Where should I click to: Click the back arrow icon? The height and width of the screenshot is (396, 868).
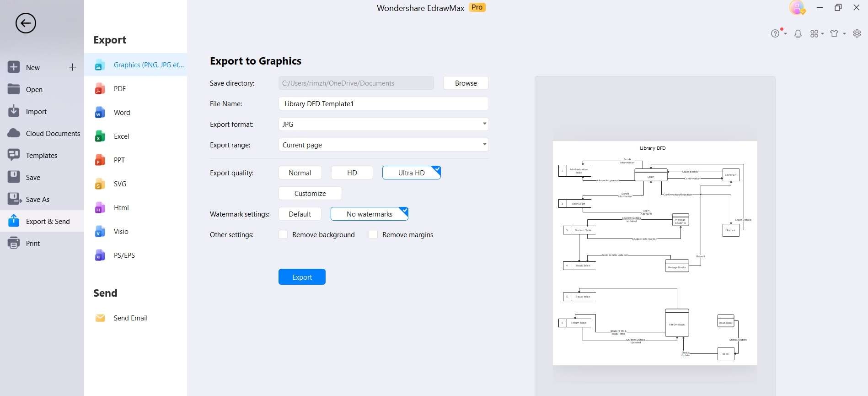point(26,23)
